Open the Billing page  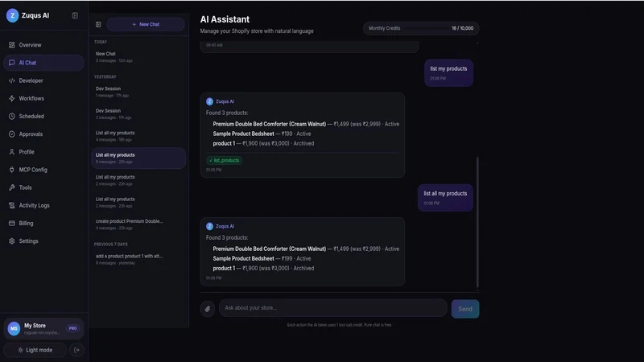[x=43, y=224]
